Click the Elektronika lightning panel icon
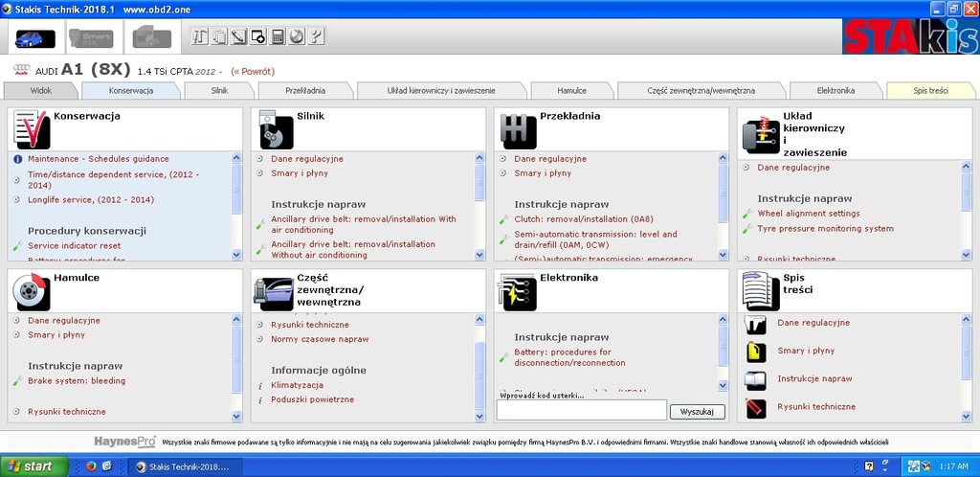This screenshot has width=980, height=477. pos(518,292)
